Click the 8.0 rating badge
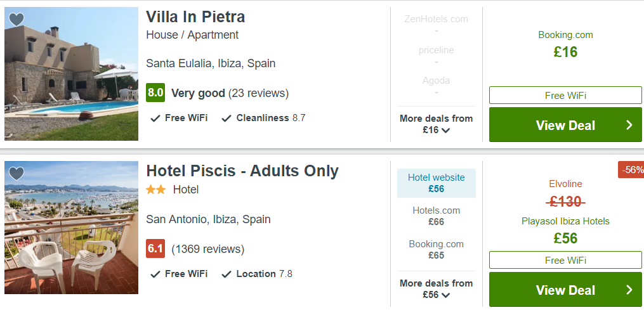The width and height of the screenshot is (644, 310). pos(155,93)
